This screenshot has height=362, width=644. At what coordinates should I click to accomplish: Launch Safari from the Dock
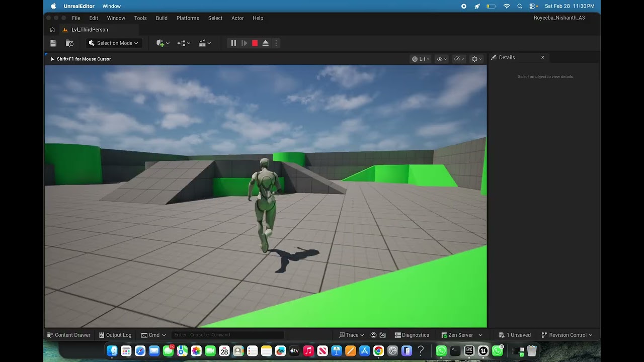click(x=140, y=351)
